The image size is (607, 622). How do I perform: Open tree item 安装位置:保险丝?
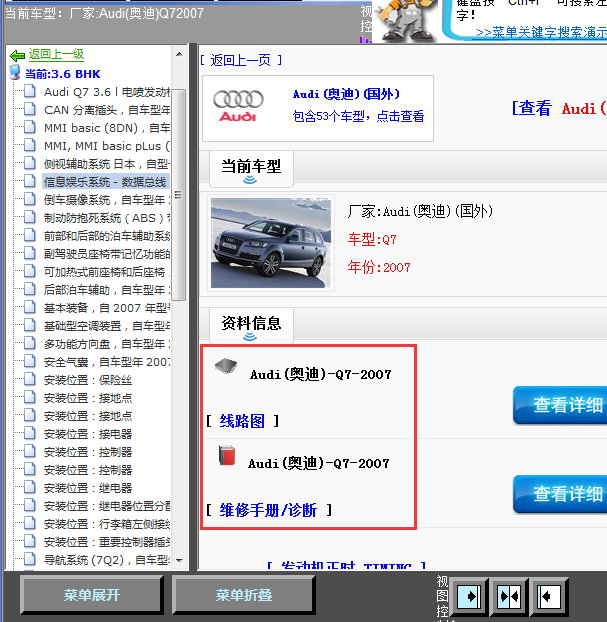[88, 380]
